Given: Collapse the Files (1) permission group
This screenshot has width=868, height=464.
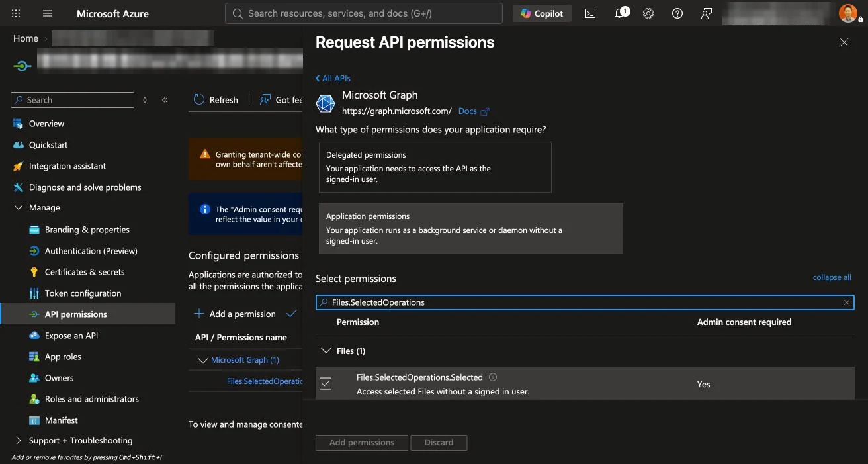Looking at the screenshot, I should point(325,351).
